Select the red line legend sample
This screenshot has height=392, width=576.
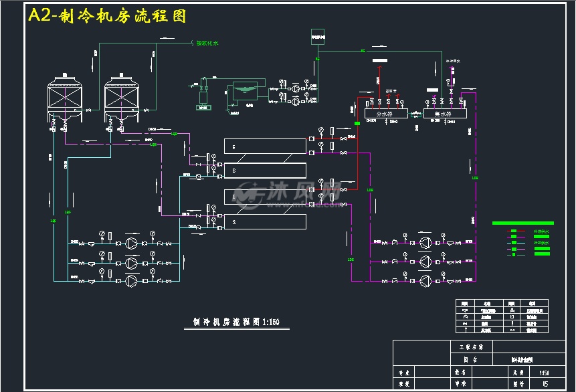[516, 231]
